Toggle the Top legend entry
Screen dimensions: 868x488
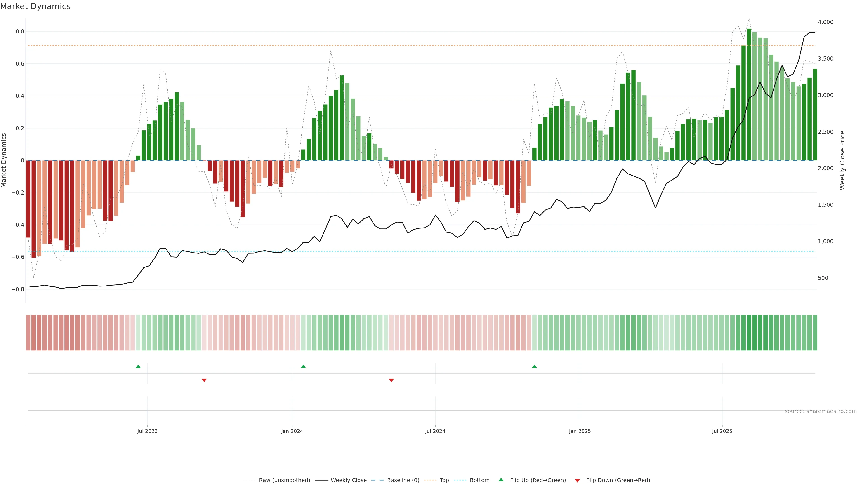point(444,480)
